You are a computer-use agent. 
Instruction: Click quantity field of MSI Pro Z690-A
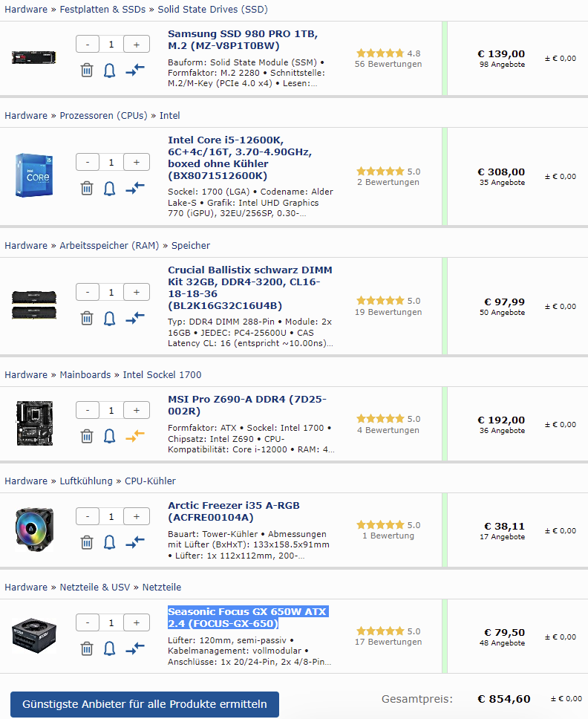point(111,411)
